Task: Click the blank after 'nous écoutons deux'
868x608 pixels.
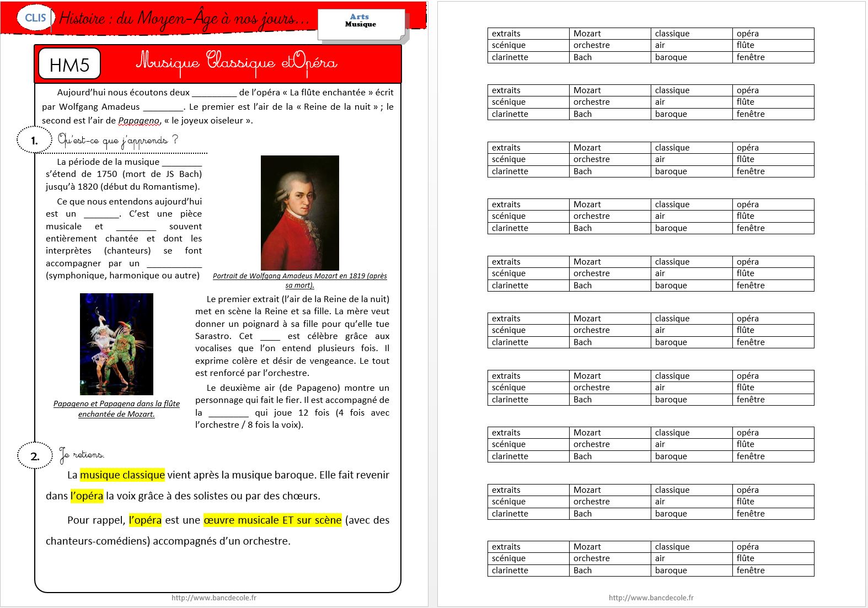Action: coord(214,93)
